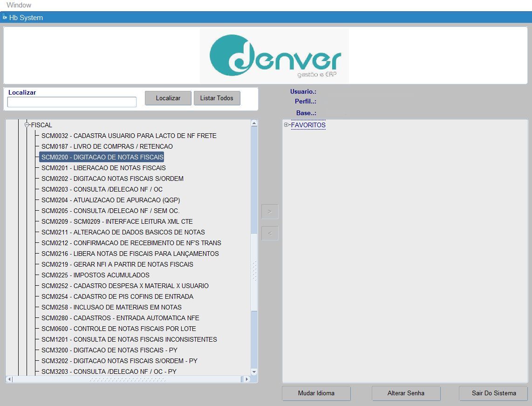Image resolution: width=532 pixels, height=406 pixels.
Task: Select SCM0201 - LIBERACAO DE NOTAS FISCAIS
Action: (x=103, y=168)
